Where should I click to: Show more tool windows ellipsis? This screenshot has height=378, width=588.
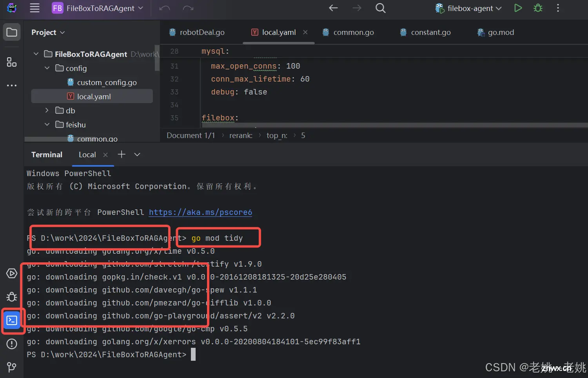12,85
